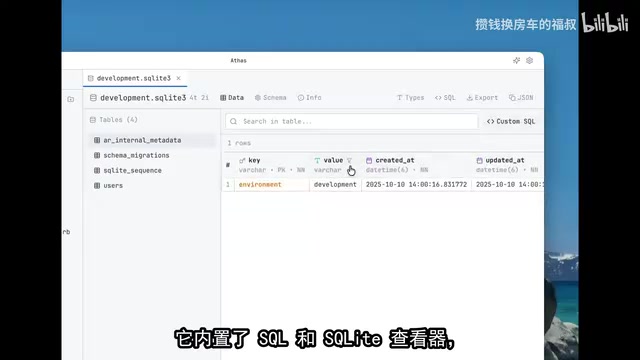Click the key icon in key column header
Screen dimensions: 640x360
point(242,160)
